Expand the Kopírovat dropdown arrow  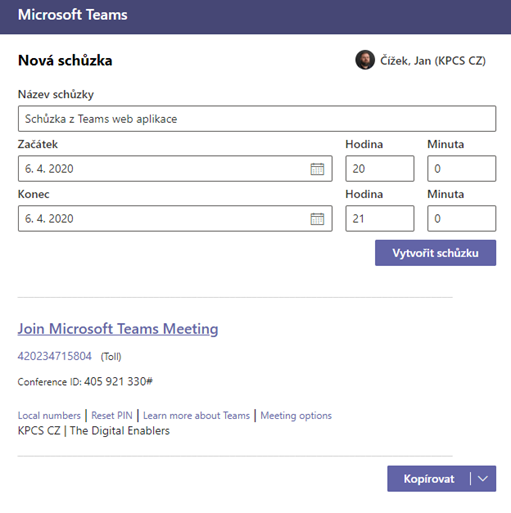click(x=483, y=479)
